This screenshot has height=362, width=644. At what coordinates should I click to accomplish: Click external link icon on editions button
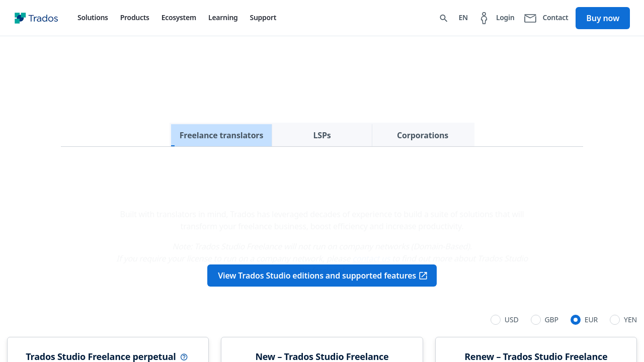click(423, 276)
